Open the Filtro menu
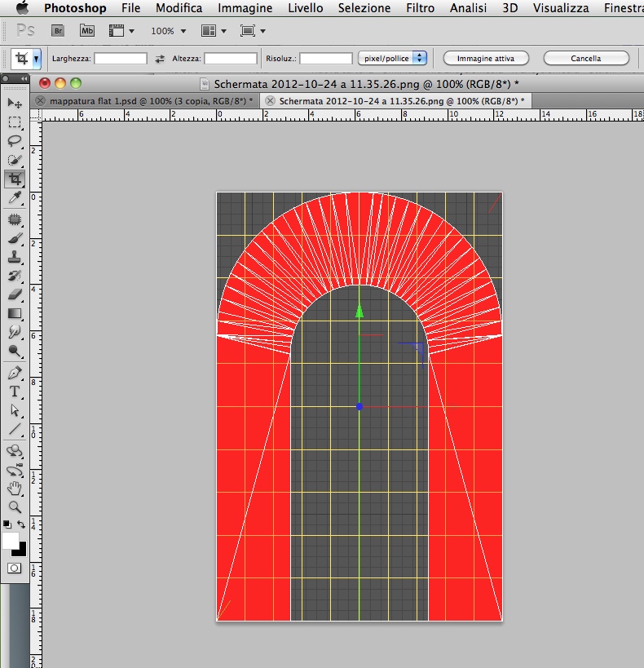The height and width of the screenshot is (668, 644). pyautogui.click(x=420, y=8)
